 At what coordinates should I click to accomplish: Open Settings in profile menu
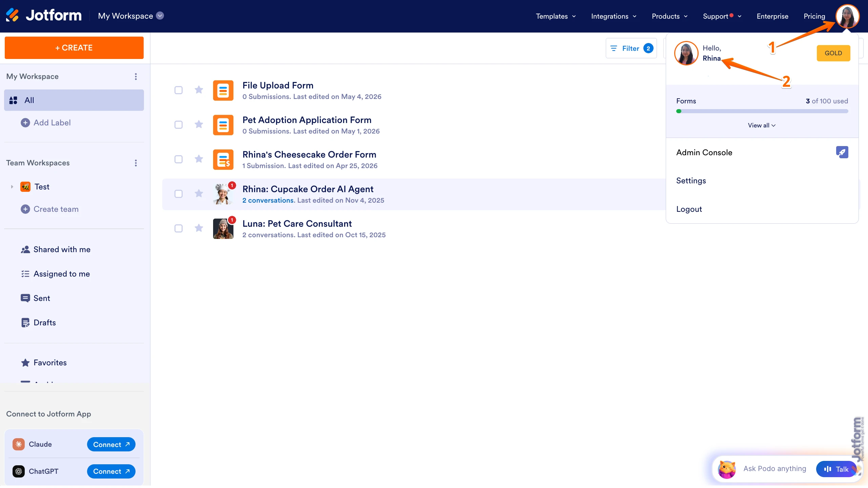point(762,181)
